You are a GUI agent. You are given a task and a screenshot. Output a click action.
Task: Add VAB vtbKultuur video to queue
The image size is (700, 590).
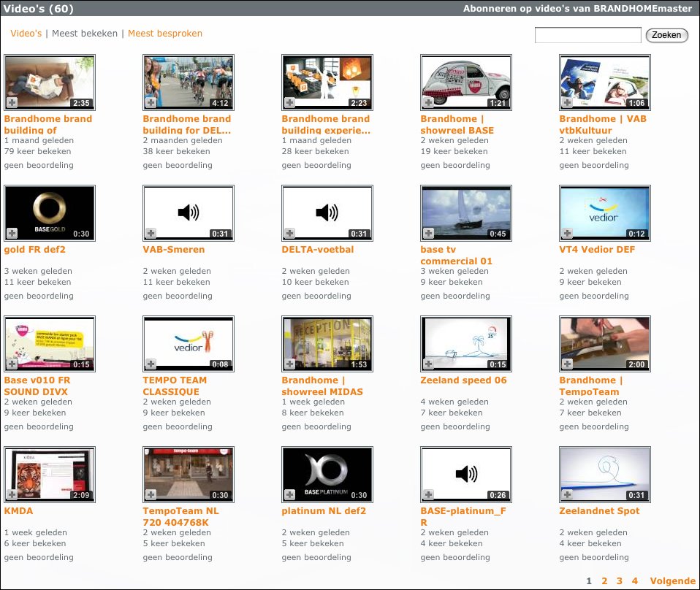coord(568,103)
